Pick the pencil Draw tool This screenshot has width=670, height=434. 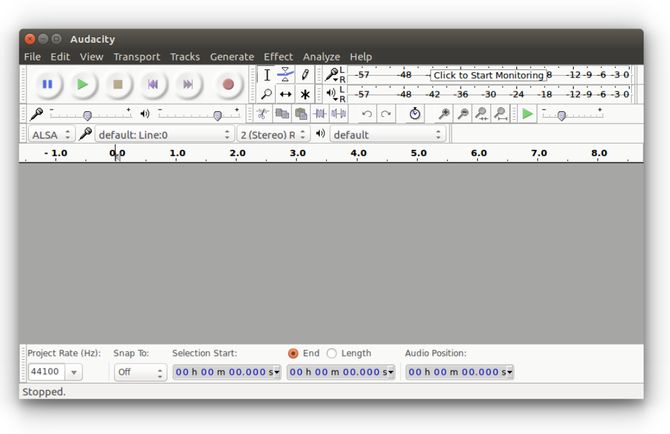[305, 75]
